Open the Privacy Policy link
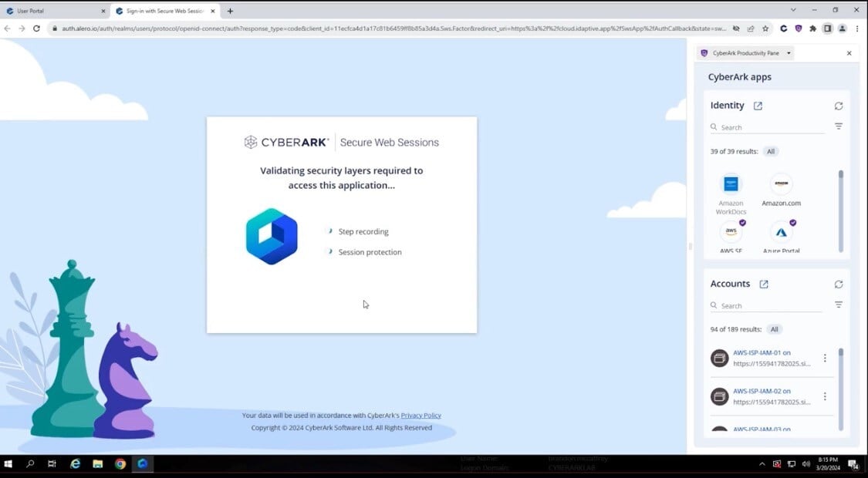Viewport: 868px width, 478px height. [420, 416]
